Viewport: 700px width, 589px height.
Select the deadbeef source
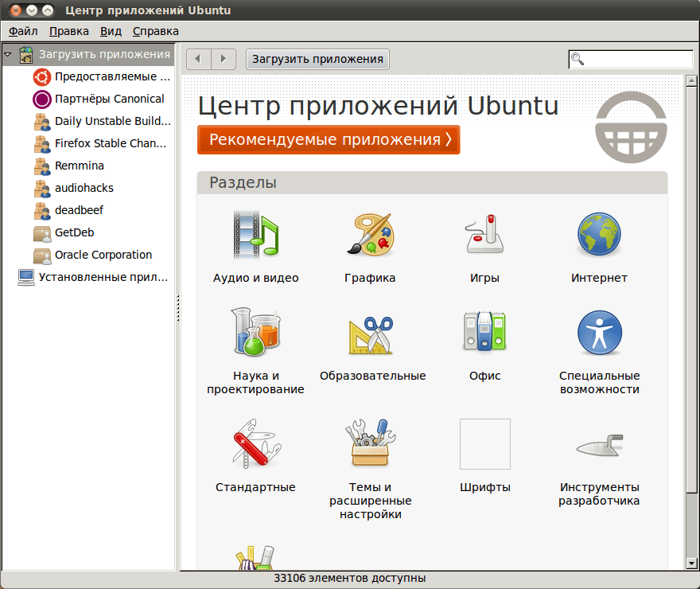[88, 211]
